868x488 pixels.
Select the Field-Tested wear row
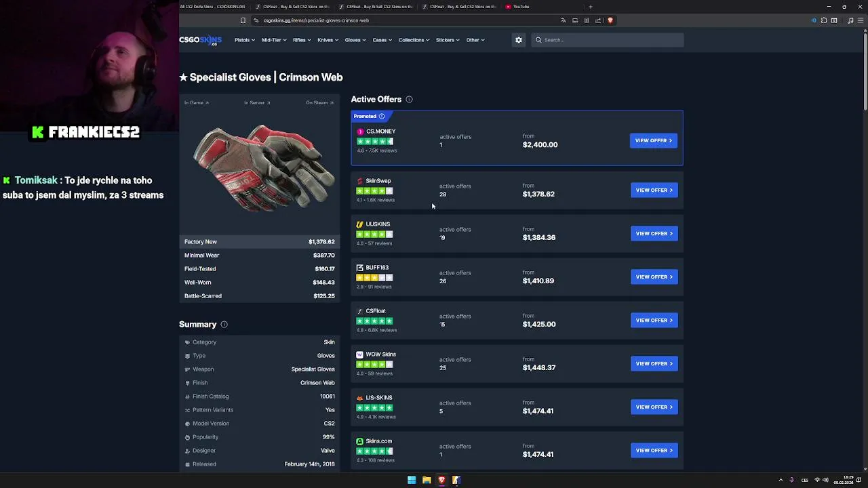click(259, 269)
